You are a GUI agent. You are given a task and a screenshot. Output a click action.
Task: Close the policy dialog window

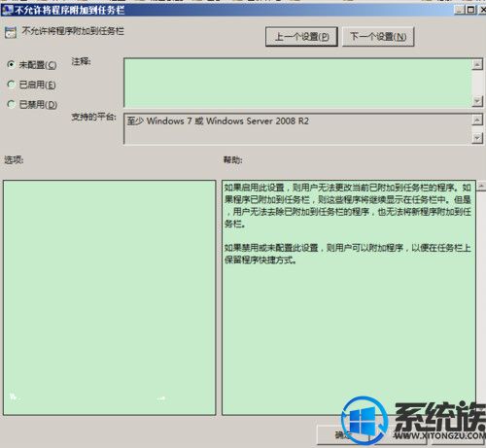point(482,10)
